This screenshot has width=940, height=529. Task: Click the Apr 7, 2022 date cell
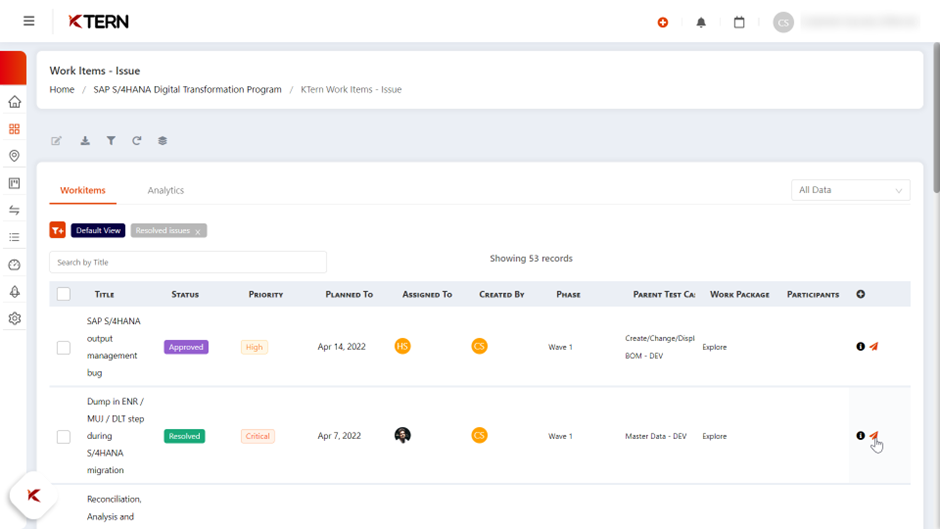click(x=339, y=436)
